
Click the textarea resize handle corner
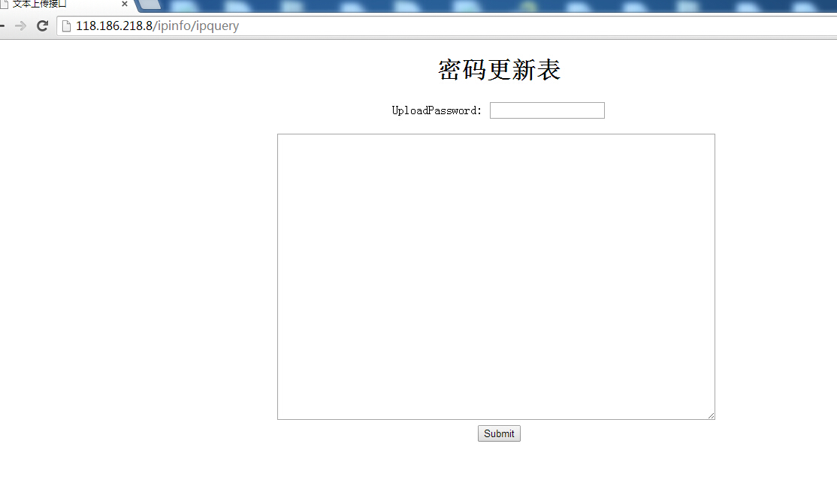(711, 416)
